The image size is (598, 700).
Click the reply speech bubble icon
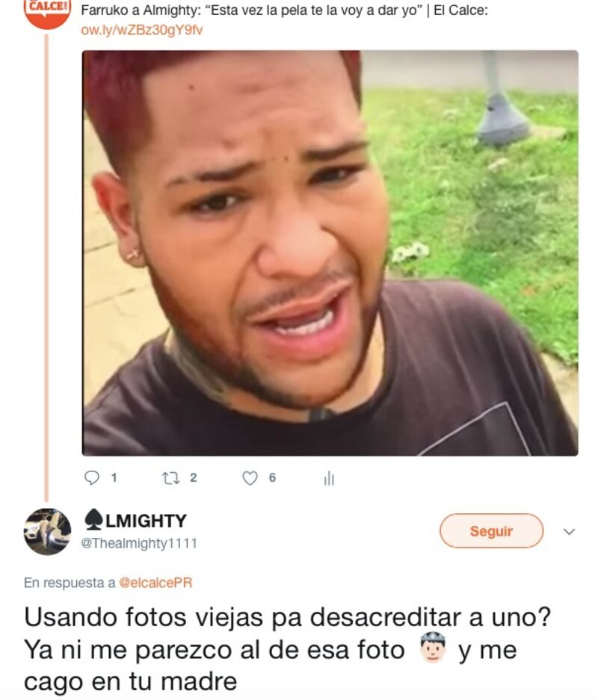click(91, 478)
